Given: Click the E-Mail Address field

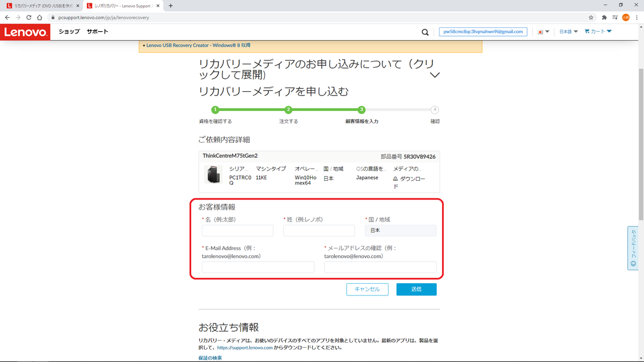Looking at the screenshot, I should (x=258, y=267).
